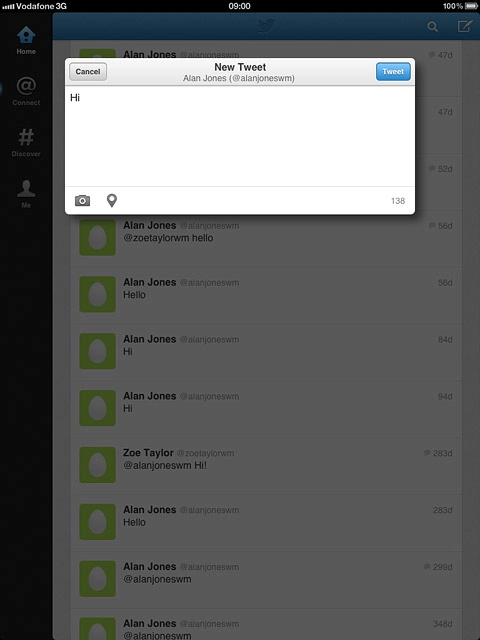Viewport: 480px width, 640px height.
Task: Open the Hi tweet from 94d
Action: (266, 409)
